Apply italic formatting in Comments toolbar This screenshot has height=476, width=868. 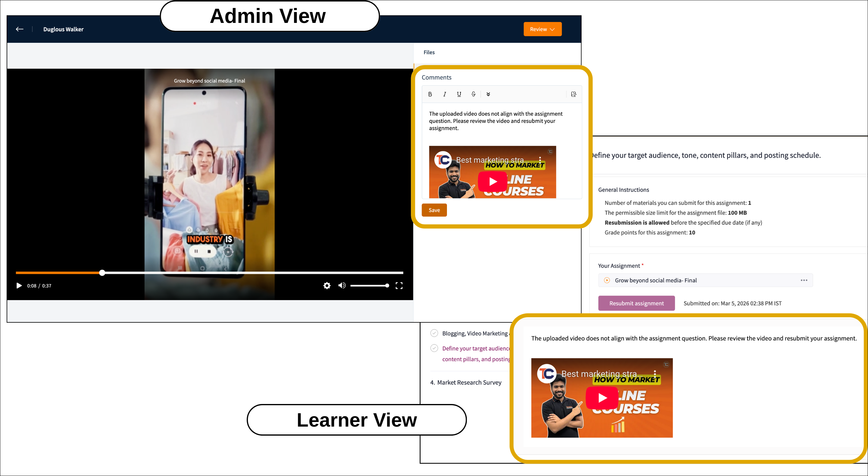pyautogui.click(x=445, y=94)
